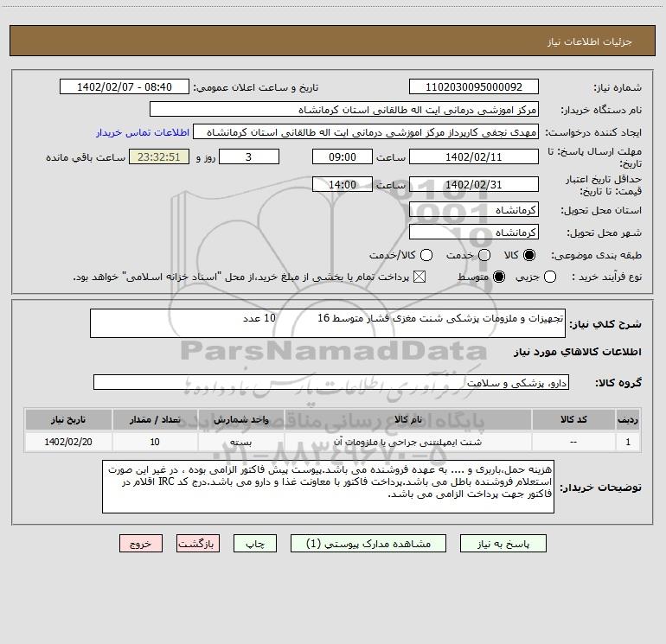Click the توضیحات خریدار text area
This screenshot has height=644, width=666.
point(328,487)
